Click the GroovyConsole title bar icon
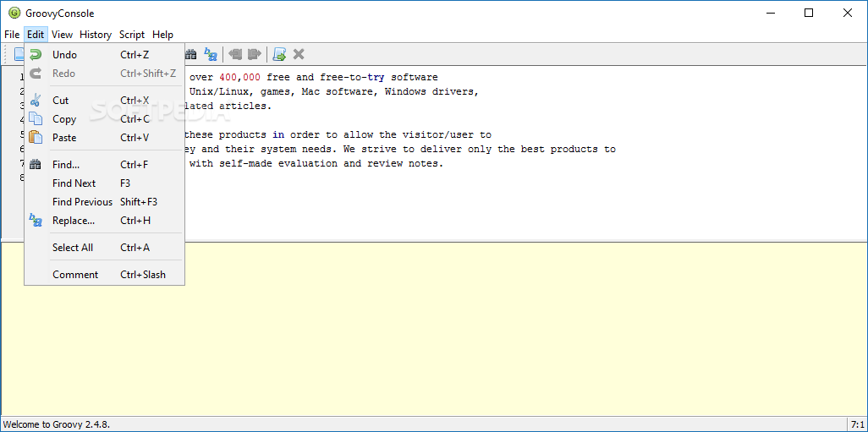Image resolution: width=868 pixels, height=432 pixels. point(14,14)
